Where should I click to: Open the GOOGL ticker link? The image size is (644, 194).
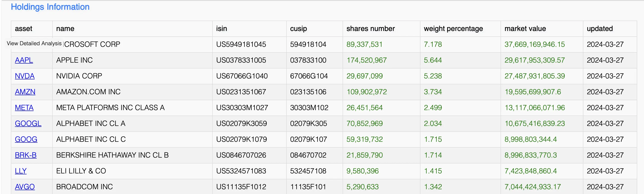(28, 123)
